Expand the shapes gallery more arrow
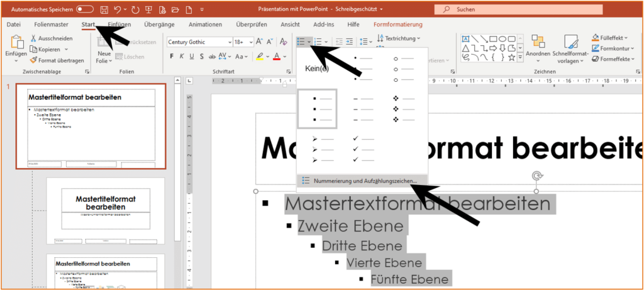 [520, 58]
